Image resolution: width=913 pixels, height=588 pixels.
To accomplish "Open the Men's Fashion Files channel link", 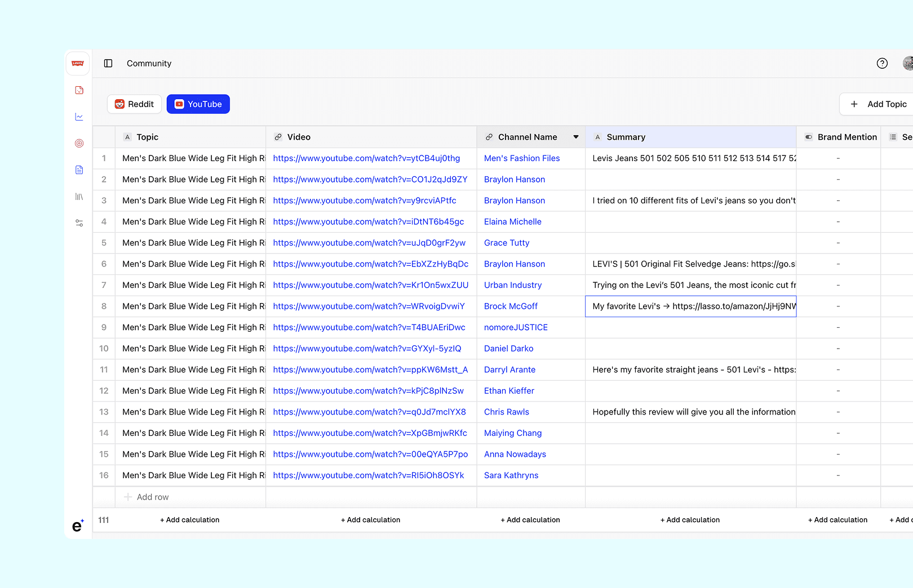I will coord(522,158).
